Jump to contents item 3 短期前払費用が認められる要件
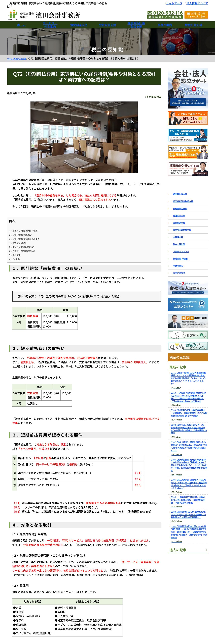215x644 pixels. [24, 239]
